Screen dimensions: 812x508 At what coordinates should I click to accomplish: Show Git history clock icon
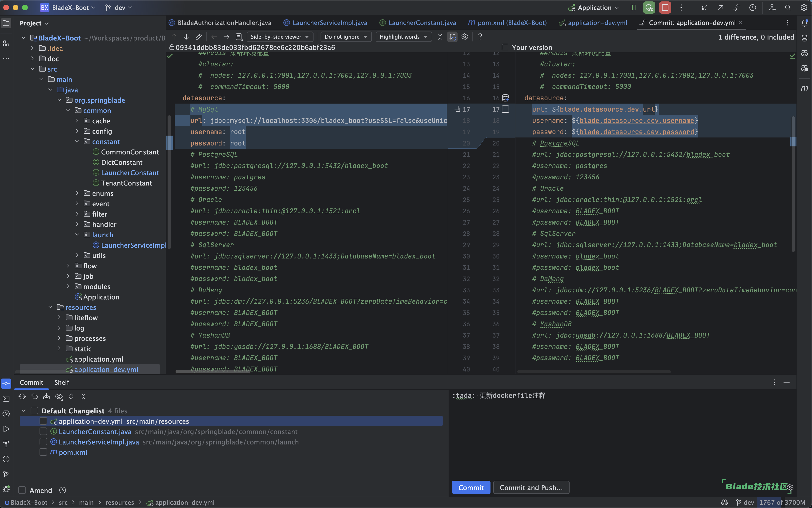pyautogui.click(x=752, y=7)
